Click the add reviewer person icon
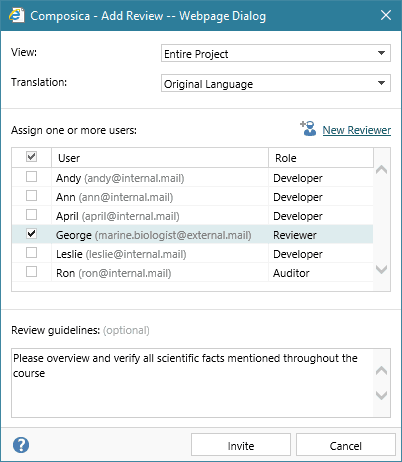This screenshot has height=462, width=402. pos(308,128)
